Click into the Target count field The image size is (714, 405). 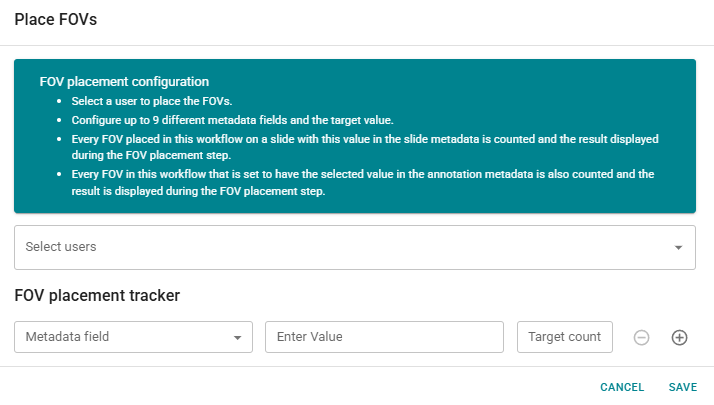pos(564,337)
